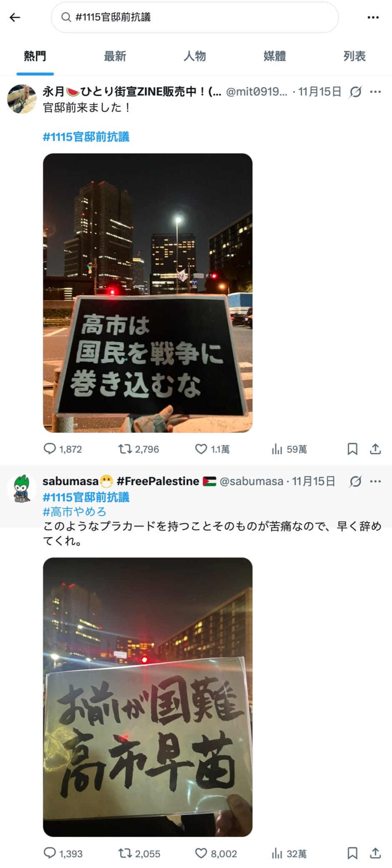Share the 永月 post via upload icon
392x868 pixels.
point(375,449)
